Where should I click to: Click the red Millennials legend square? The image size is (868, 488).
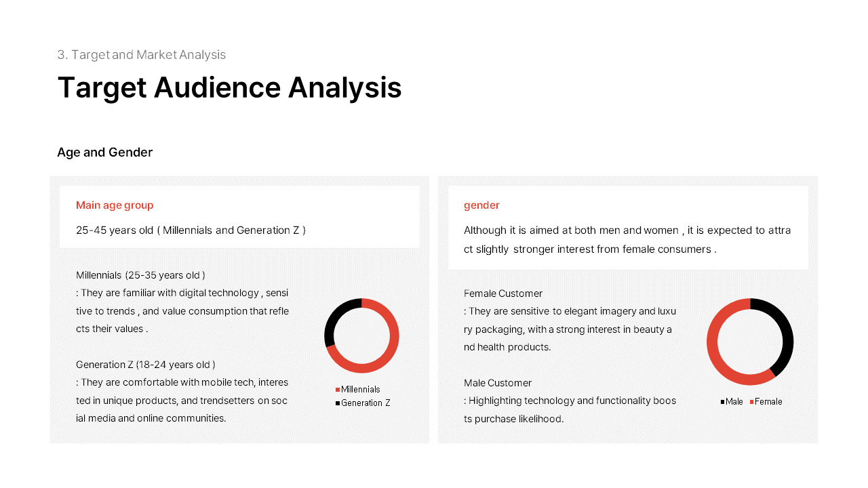tap(338, 390)
